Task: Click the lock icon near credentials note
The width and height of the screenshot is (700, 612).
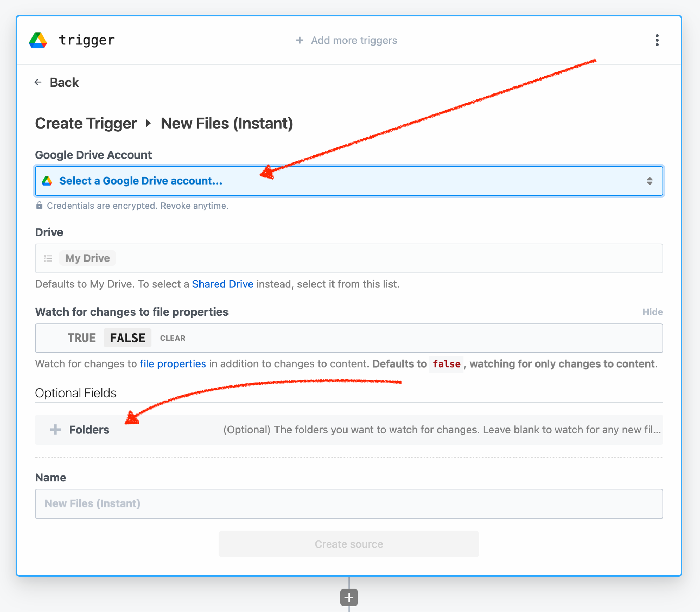Action: pyautogui.click(x=39, y=206)
